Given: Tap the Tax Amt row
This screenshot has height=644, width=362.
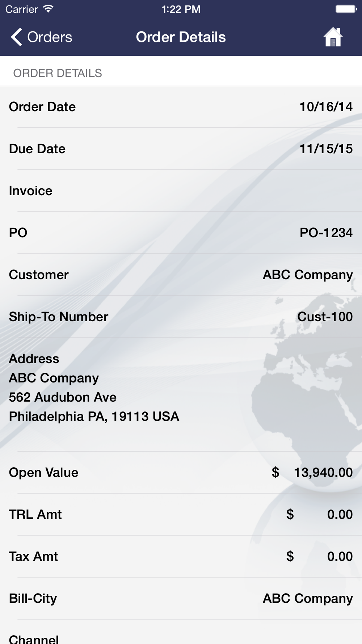Looking at the screenshot, I should tap(181, 556).
